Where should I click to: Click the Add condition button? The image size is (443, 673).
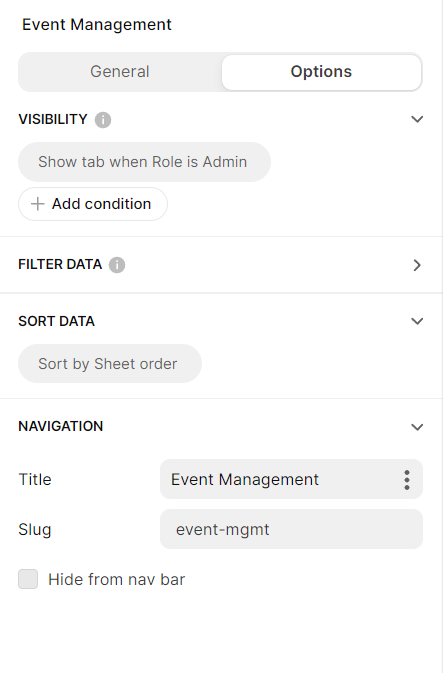pos(93,204)
